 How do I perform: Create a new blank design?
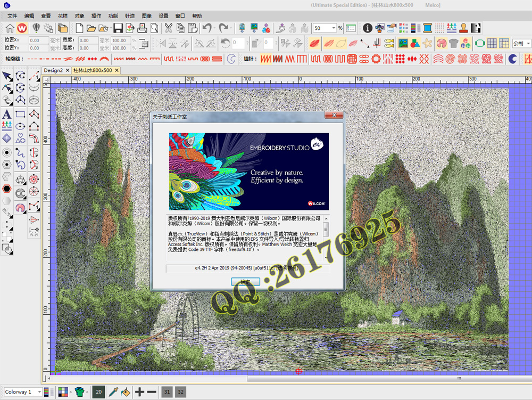(x=79, y=28)
